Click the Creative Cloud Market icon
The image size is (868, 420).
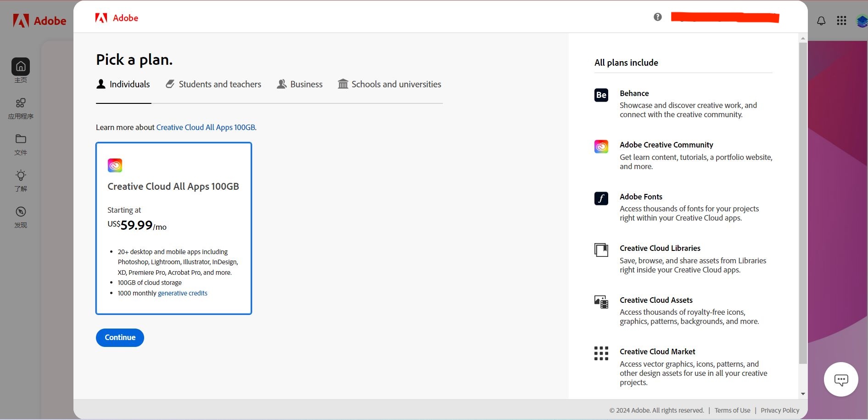pyautogui.click(x=601, y=353)
